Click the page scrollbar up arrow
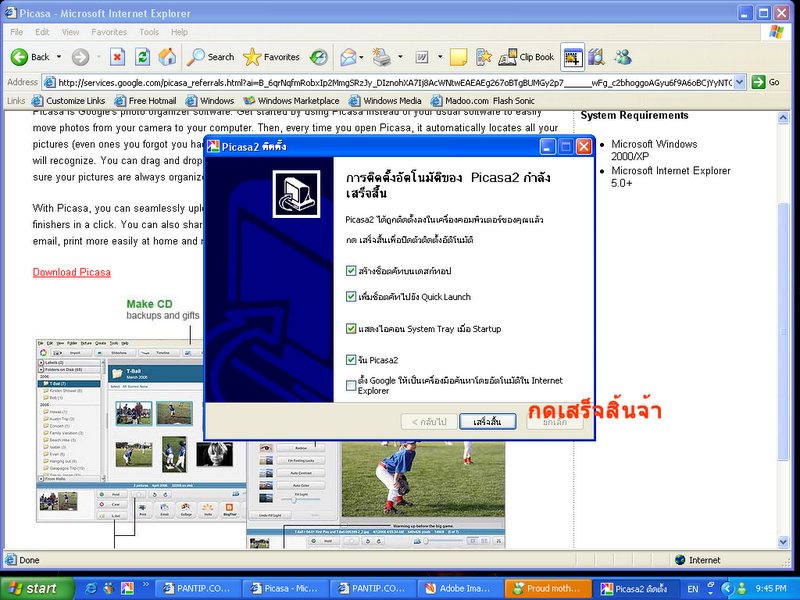Image resolution: width=800 pixels, height=600 pixels. 783,118
